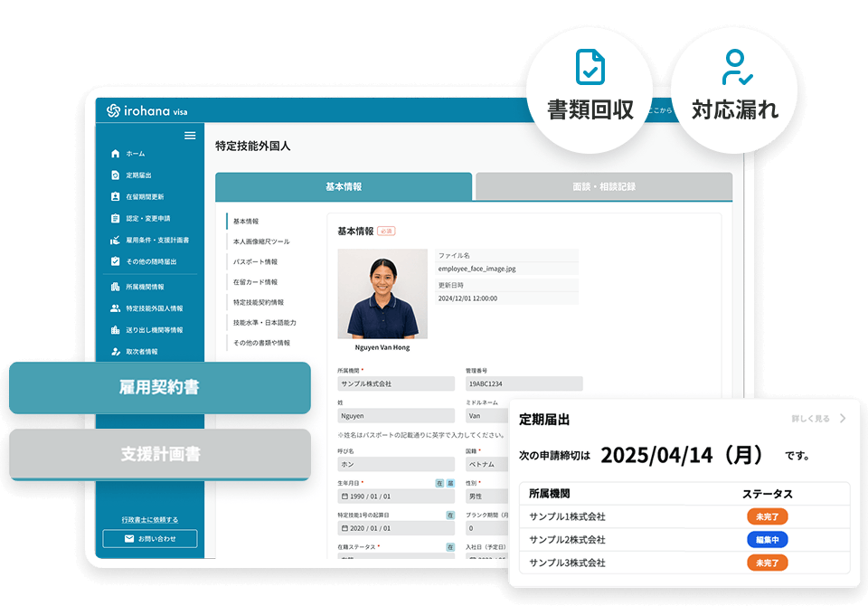The image size is (868, 615).
Task: Click 未完了 badge for サンプル1株式会社
Action: [x=768, y=516]
